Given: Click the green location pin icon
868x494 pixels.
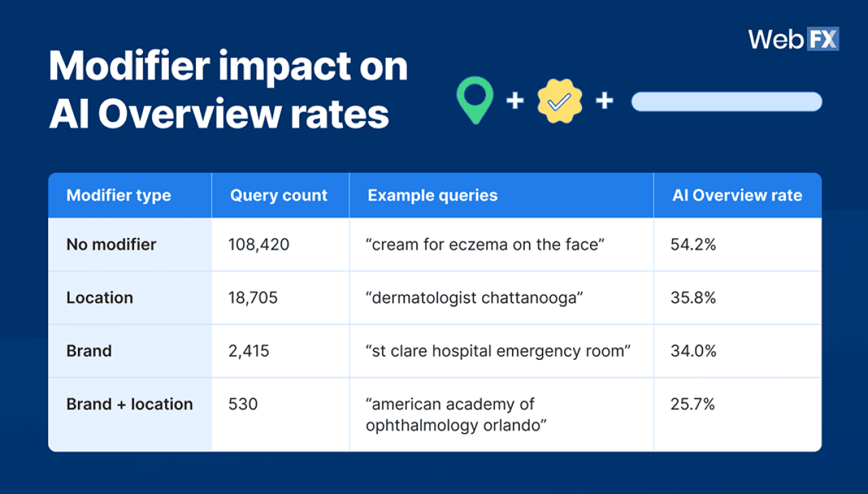Looking at the screenshot, I should point(475,101).
